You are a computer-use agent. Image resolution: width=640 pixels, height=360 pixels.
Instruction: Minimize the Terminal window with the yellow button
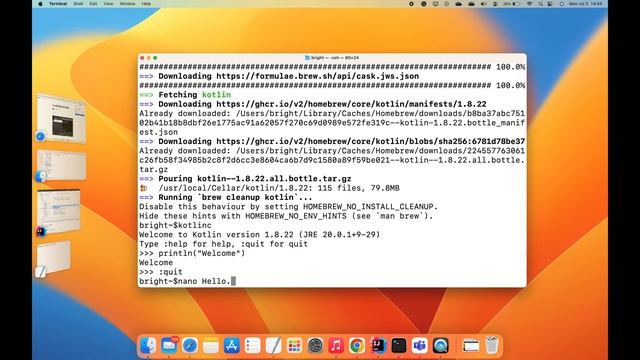[149, 58]
